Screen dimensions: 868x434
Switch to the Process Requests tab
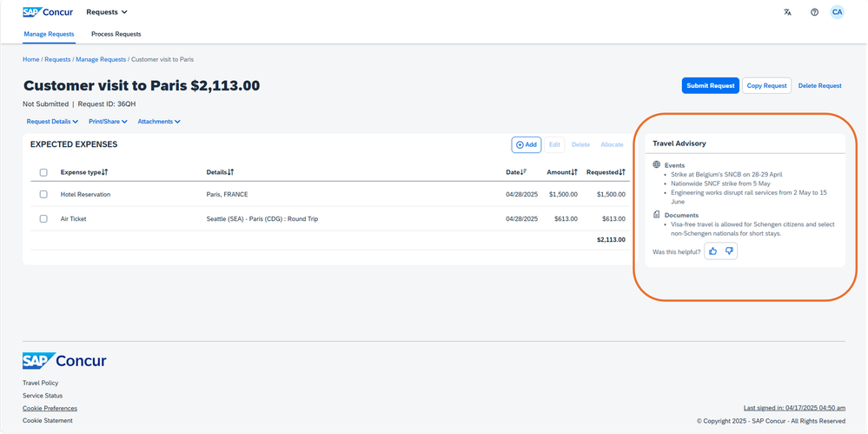click(x=116, y=35)
